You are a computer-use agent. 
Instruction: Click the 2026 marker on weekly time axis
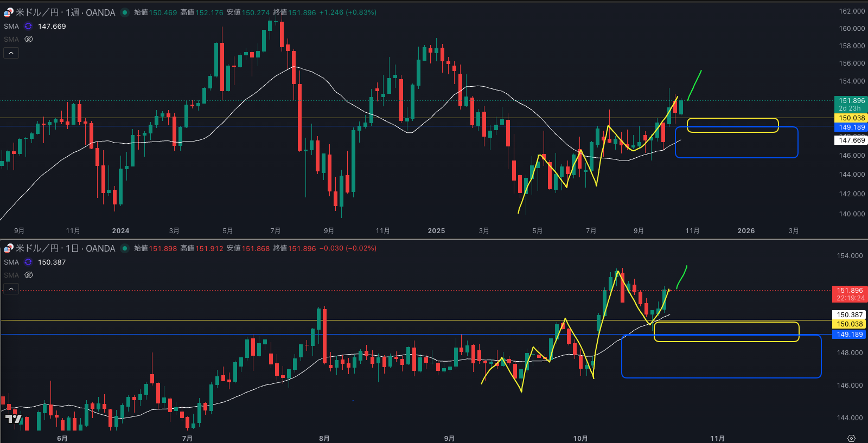pyautogui.click(x=746, y=231)
